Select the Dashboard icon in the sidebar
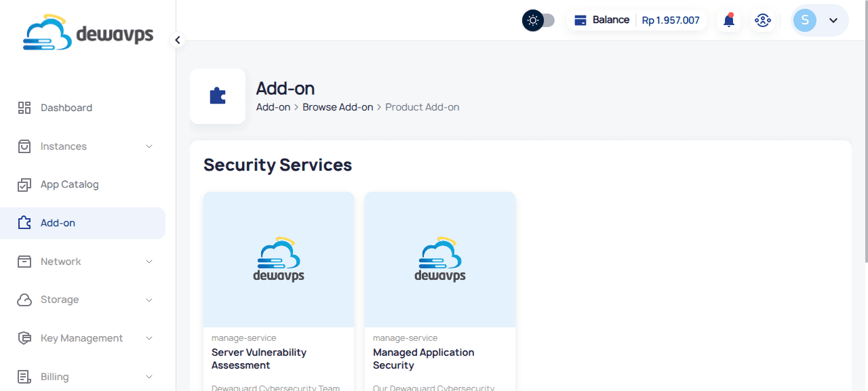This screenshot has width=868, height=391. pos(24,107)
